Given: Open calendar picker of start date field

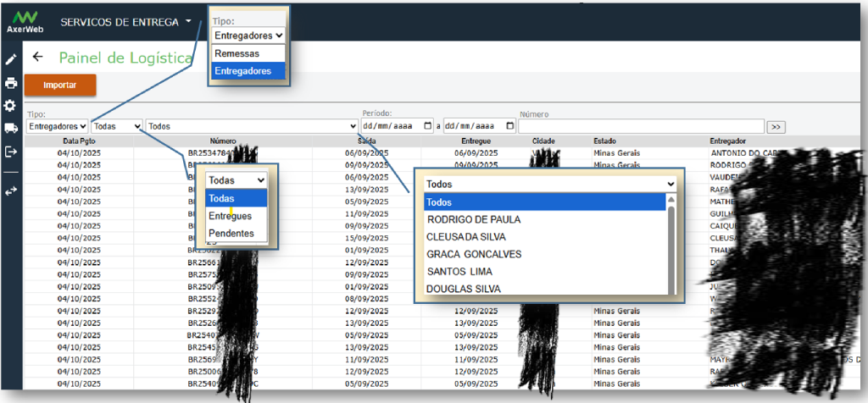Looking at the screenshot, I should click(x=426, y=126).
